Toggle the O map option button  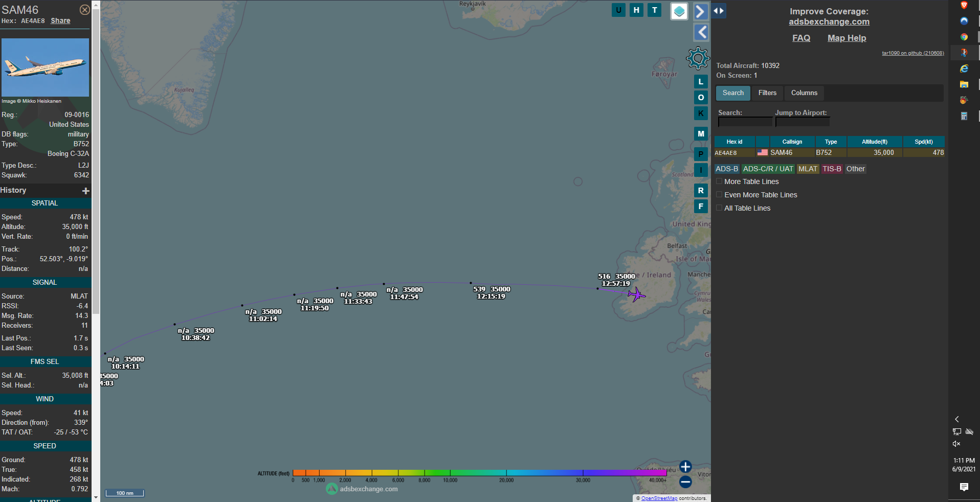[x=701, y=98]
